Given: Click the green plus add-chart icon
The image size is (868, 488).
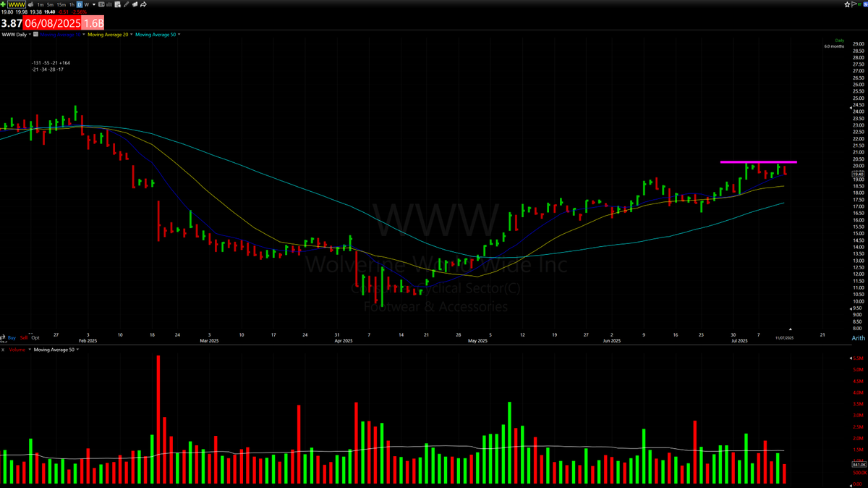Looking at the screenshot, I should click(3, 4).
